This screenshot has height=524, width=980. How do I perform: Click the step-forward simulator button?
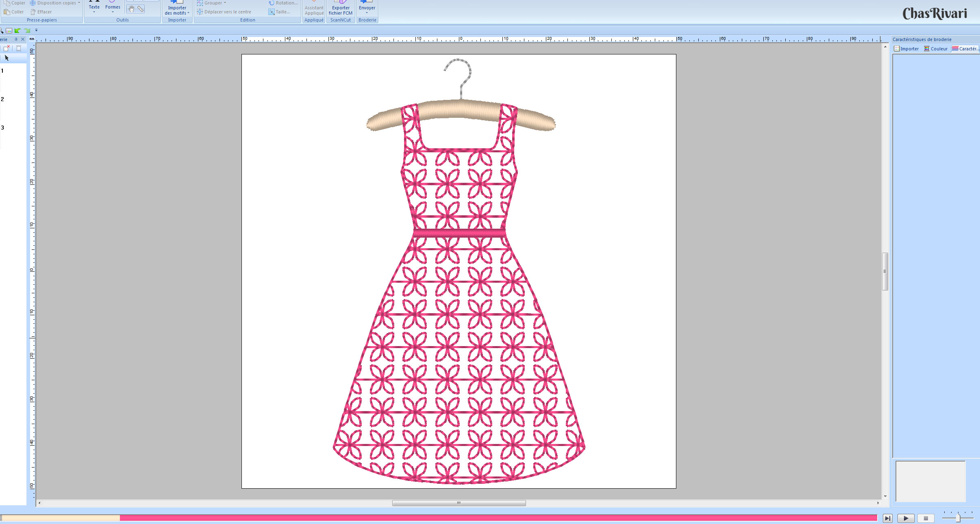[x=888, y=518]
